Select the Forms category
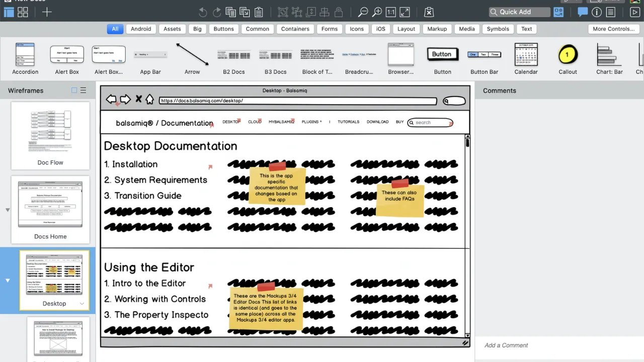This screenshot has width=644, height=362. (330, 29)
